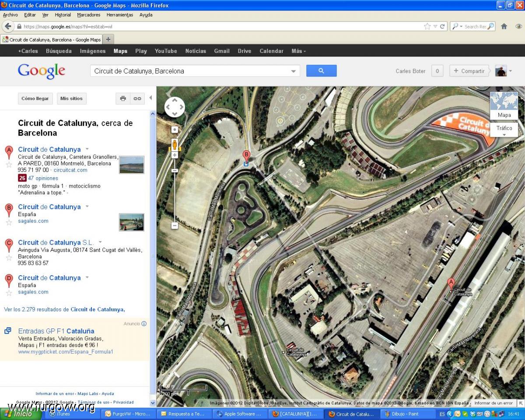Expand options arrow next to result D title

(x=87, y=277)
